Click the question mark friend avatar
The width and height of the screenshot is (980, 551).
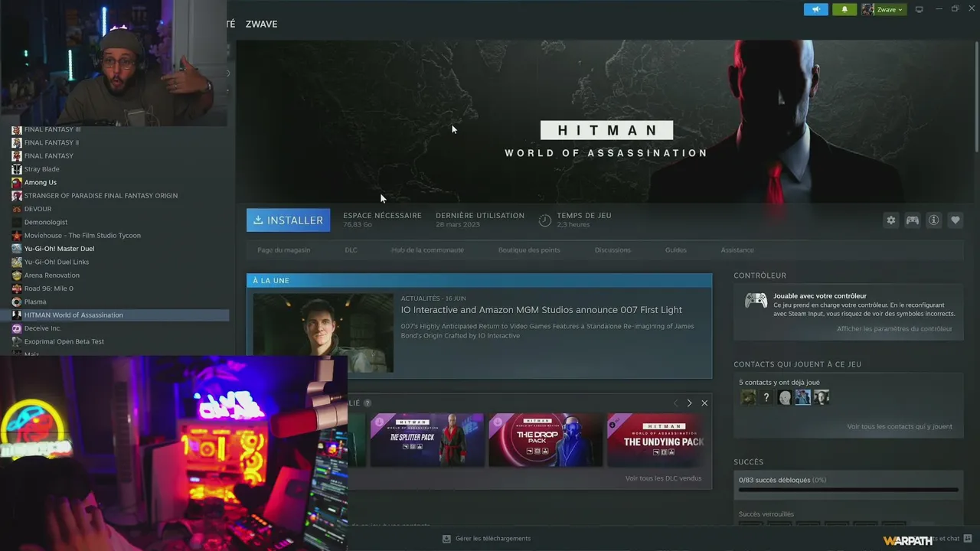(766, 397)
